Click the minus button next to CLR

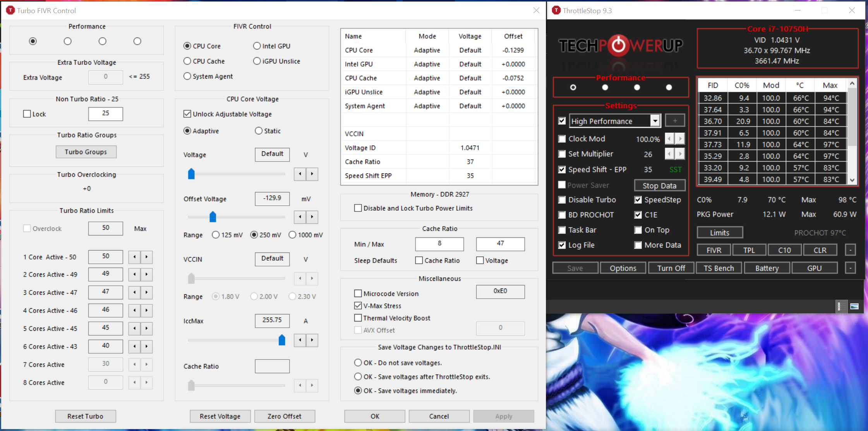tap(850, 250)
